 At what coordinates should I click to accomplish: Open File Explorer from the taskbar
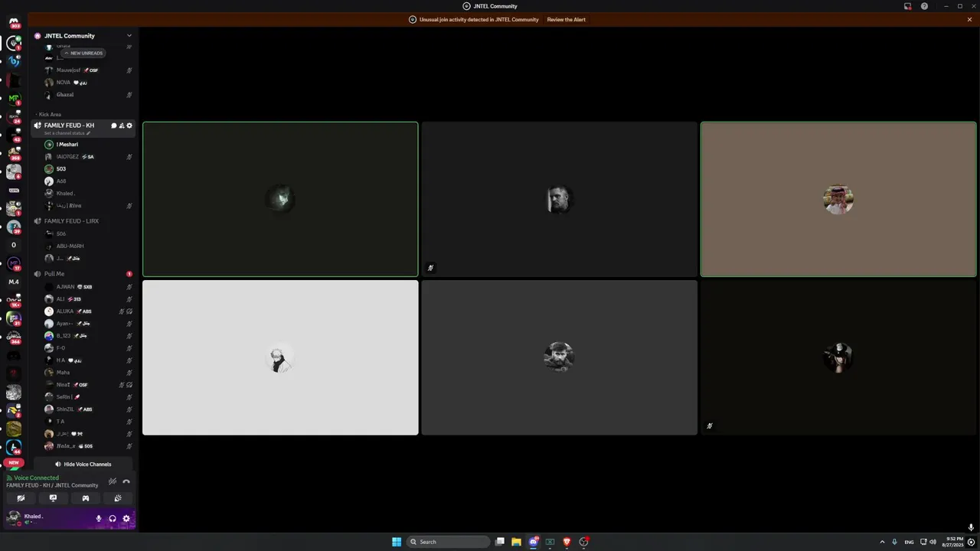coord(516,542)
